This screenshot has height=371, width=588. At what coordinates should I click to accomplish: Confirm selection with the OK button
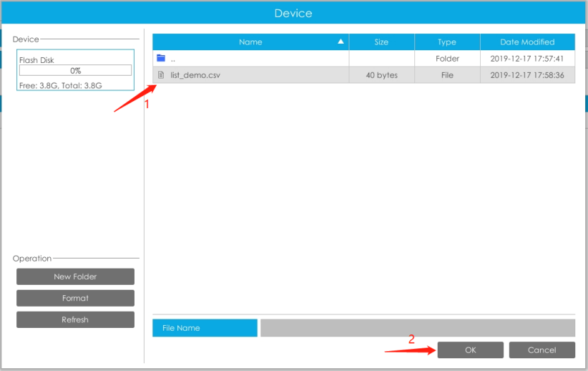(x=470, y=350)
